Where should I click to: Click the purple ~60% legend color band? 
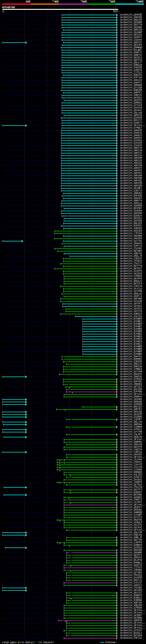coord(73,4)
